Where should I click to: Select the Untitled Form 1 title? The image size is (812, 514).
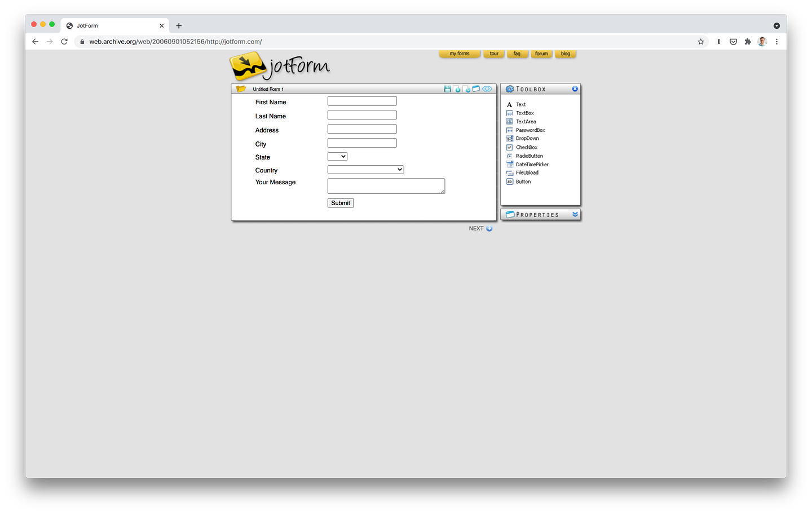click(268, 89)
